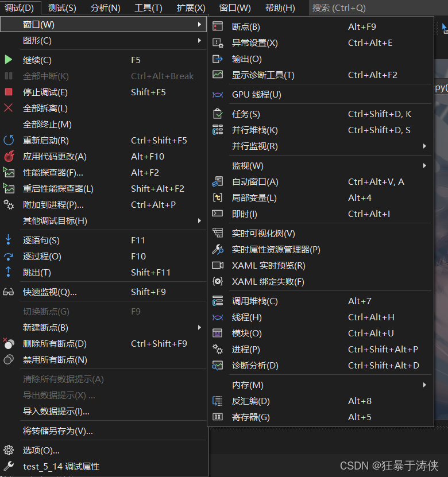This screenshot has width=448, height=477.
Task: Expand the 窗口(W) submenu arrow in Debug menu
Action: click(x=199, y=24)
